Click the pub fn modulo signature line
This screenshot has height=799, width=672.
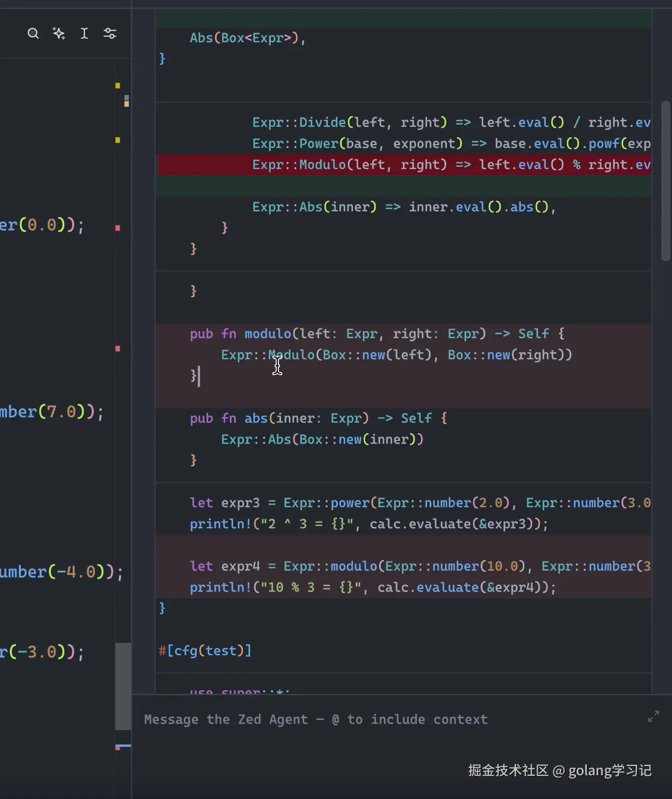(x=377, y=333)
